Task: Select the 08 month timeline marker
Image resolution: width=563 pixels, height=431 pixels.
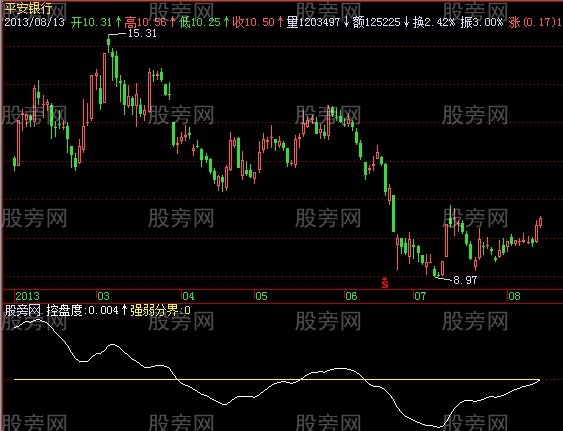Action: [x=514, y=296]
